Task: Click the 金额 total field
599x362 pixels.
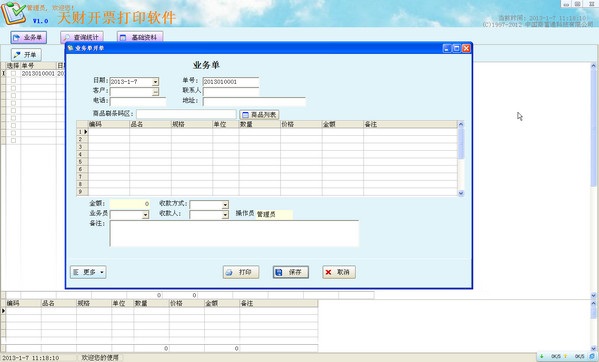Action: pos(130,204)
